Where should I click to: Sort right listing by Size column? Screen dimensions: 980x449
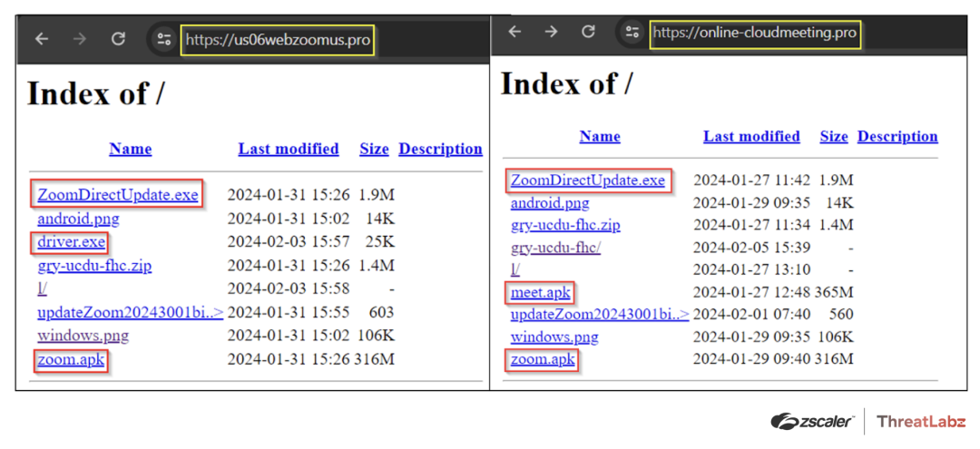click(x=833, y=136)
